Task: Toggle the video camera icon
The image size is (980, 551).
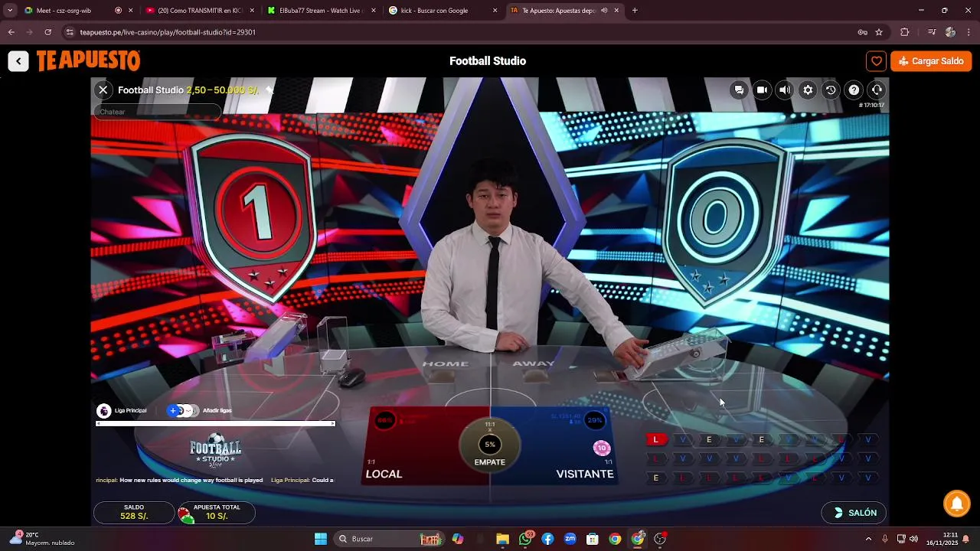Action: [x=762, y=90]
